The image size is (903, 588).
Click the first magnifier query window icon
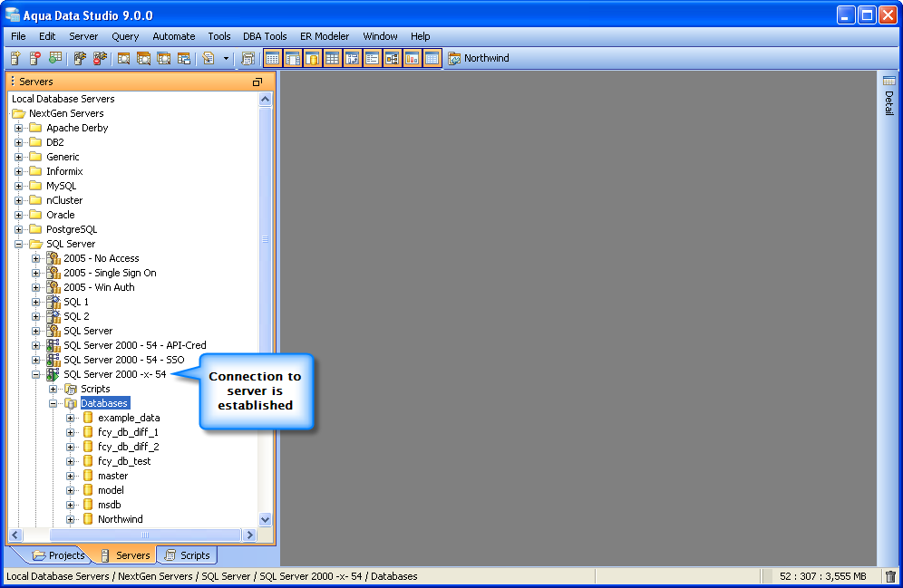(123, 58)
